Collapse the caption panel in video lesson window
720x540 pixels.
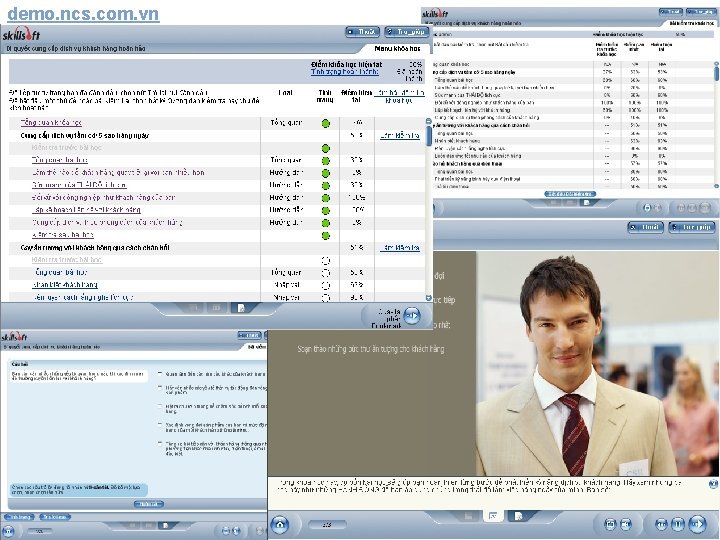click(713, 483)
